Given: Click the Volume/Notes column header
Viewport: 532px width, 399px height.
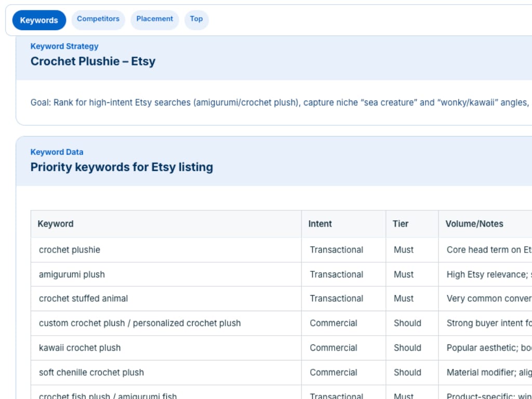Looking at the screenshot, I should (474, 224).
